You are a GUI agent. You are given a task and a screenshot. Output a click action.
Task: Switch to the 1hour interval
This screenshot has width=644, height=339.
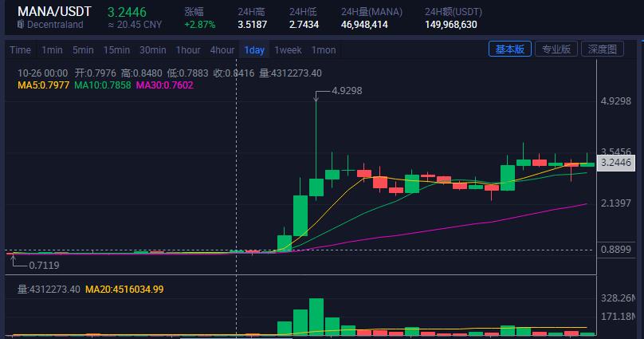click(188, 50)
